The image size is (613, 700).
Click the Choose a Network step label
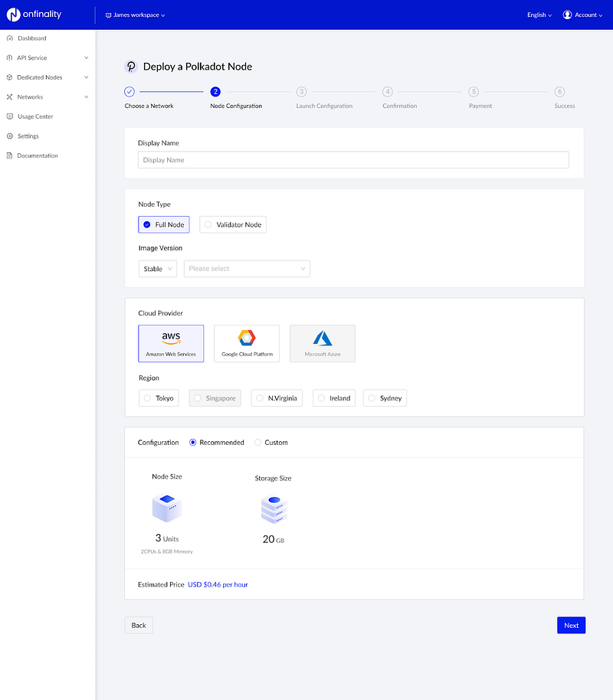pyautogui.click(x=149, y=106)
